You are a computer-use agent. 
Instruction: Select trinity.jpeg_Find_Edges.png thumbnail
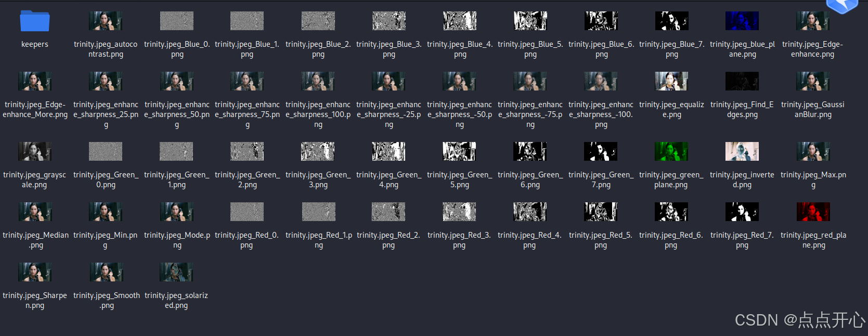pyautogui.click(x=742, y=81)
